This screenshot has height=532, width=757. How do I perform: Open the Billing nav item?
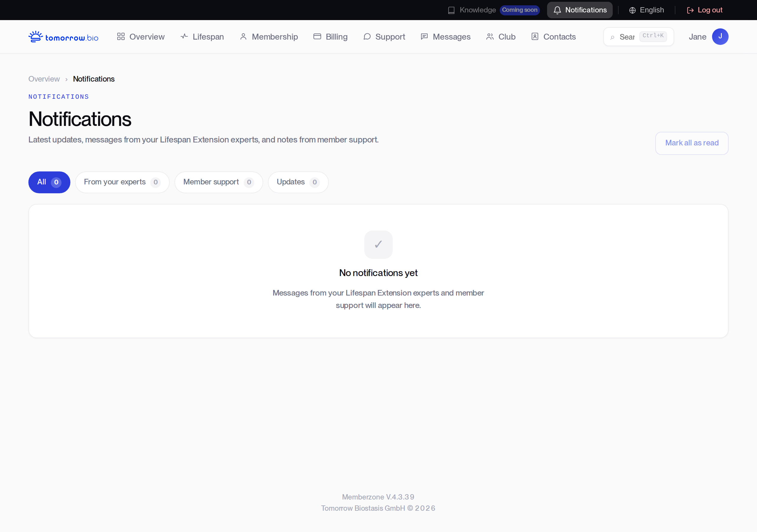[330, 37]
